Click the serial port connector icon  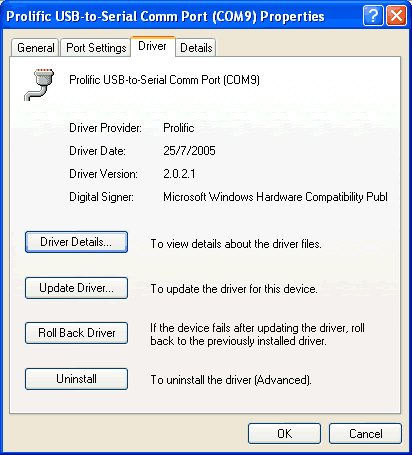[39, 85]
